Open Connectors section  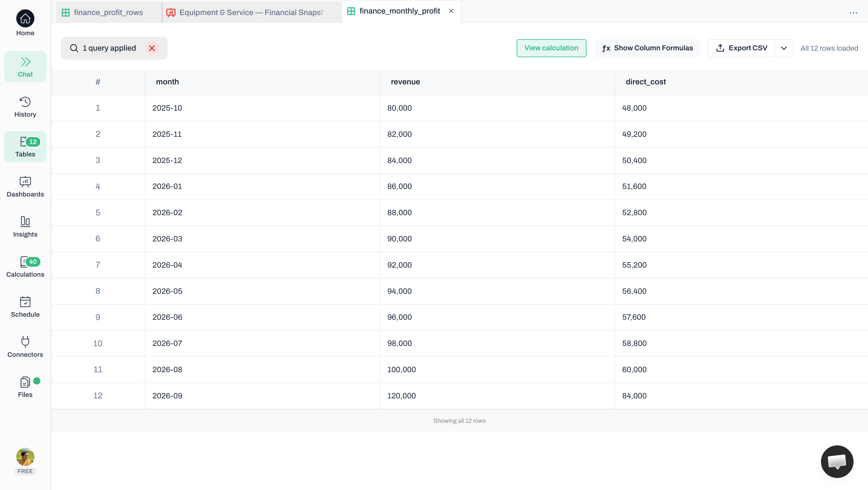pyautogui.click(x=25, y=347)
